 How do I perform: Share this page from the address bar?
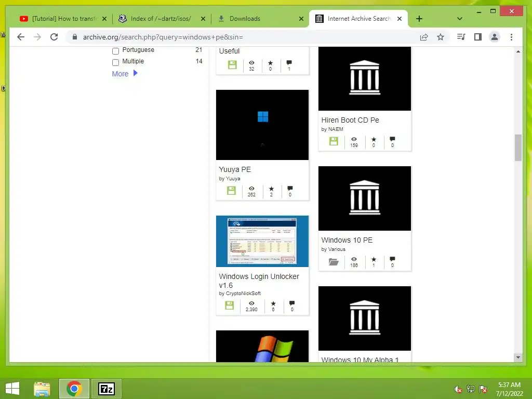tap(424, 37)
